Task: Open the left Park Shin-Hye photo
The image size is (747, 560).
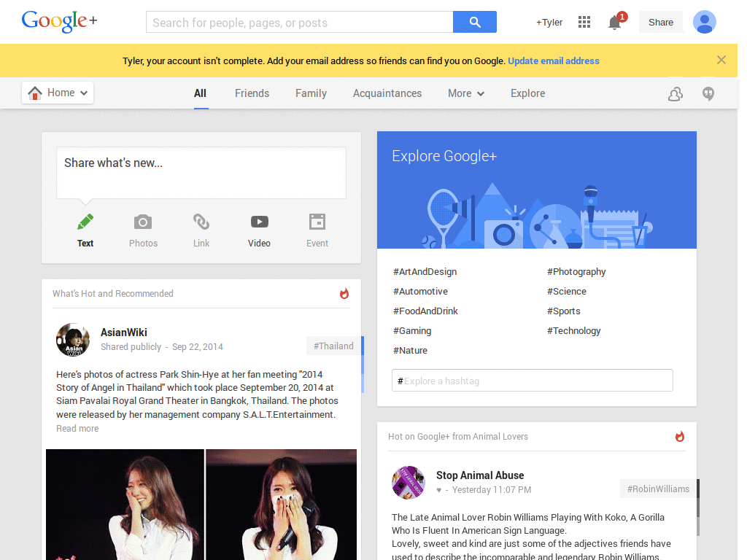Action: 125,505
